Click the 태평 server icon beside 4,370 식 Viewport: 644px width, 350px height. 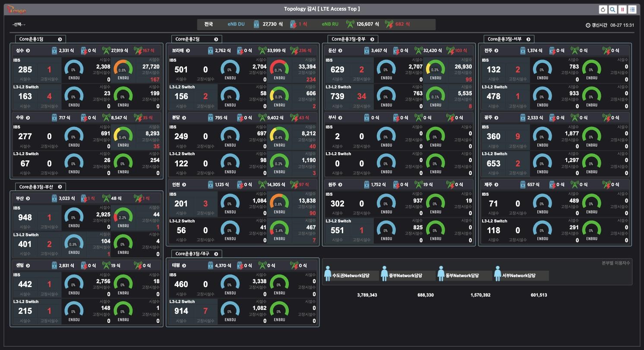pyautogui.click(x=211, y=266)
